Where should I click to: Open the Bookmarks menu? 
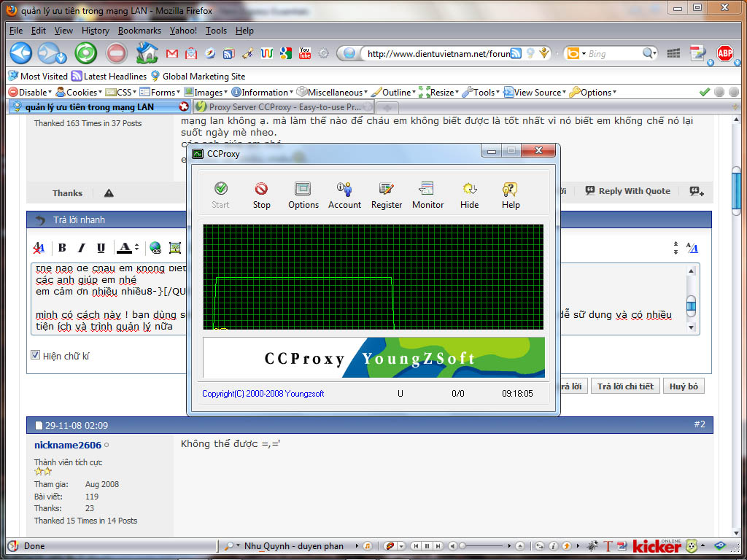click(x=139, y=31)
